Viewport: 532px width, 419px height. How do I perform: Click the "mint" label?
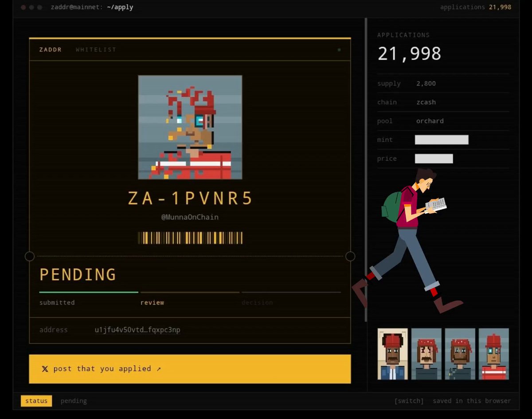(385, 140)
